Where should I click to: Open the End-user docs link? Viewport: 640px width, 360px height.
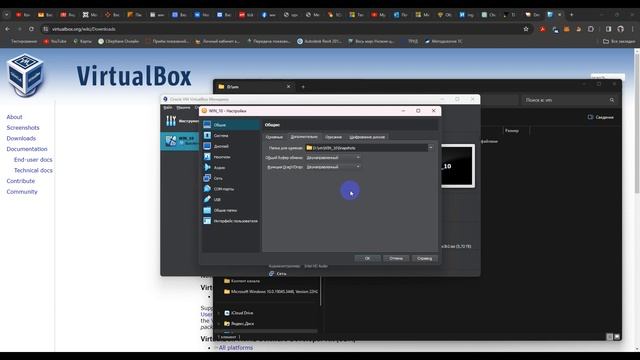point(33,160)
